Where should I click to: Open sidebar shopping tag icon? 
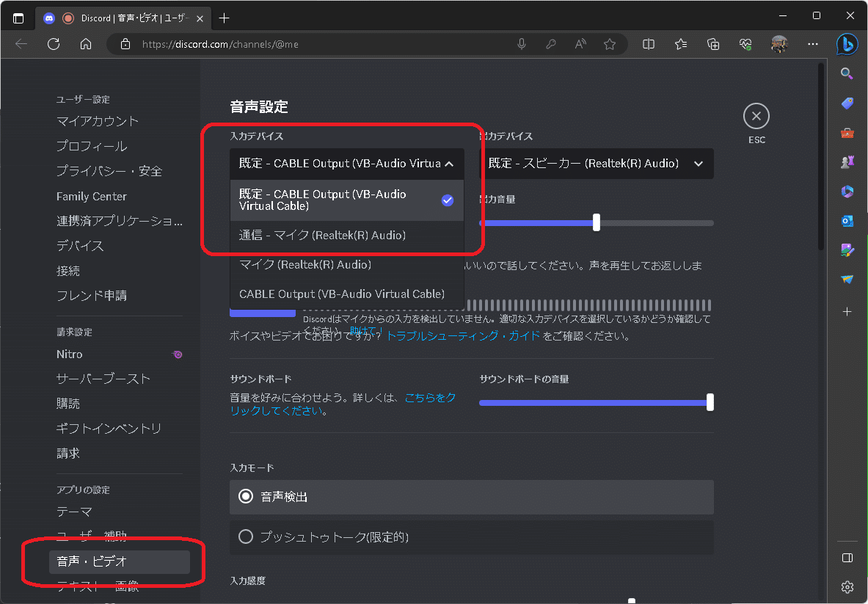(x=847, y=103)
